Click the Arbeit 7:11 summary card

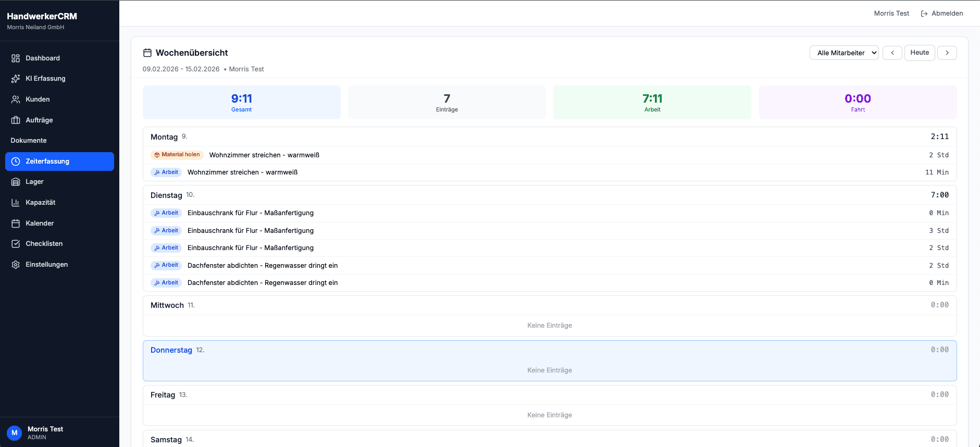point(652,102)
